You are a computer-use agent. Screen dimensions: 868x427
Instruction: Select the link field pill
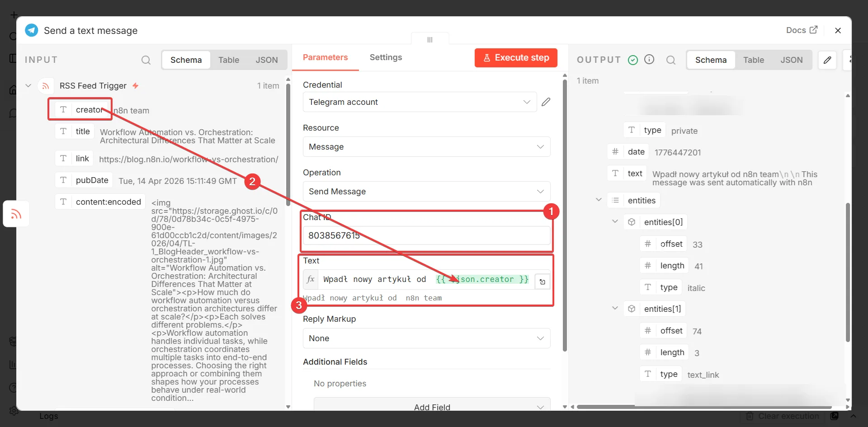pos(74,158)
